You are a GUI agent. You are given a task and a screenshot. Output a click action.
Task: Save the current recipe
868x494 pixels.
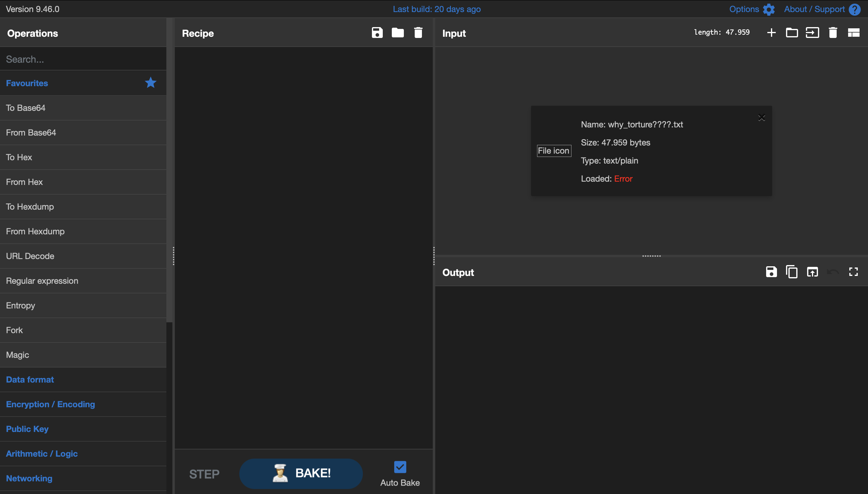pyautogui.click(x=377, y=33)
